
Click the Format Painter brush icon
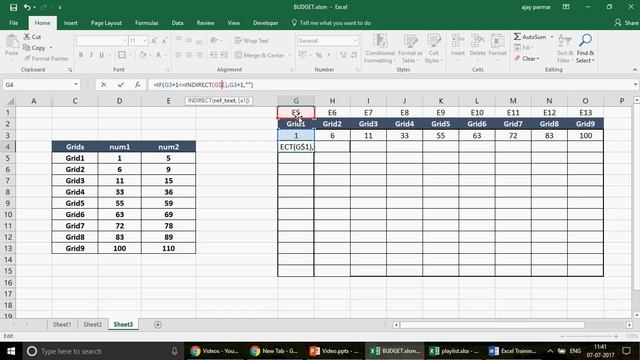pyautogui.click(x=27, y=58)
